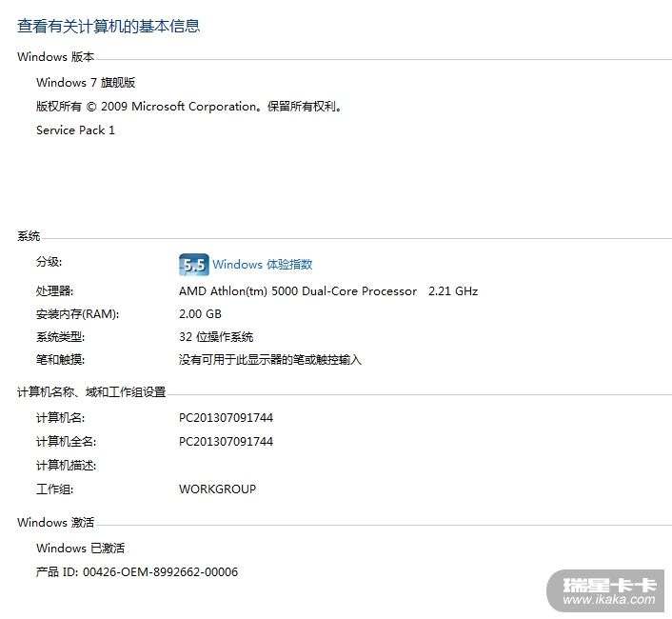
Task: Click the 系统类型 label
Action: 60,337
